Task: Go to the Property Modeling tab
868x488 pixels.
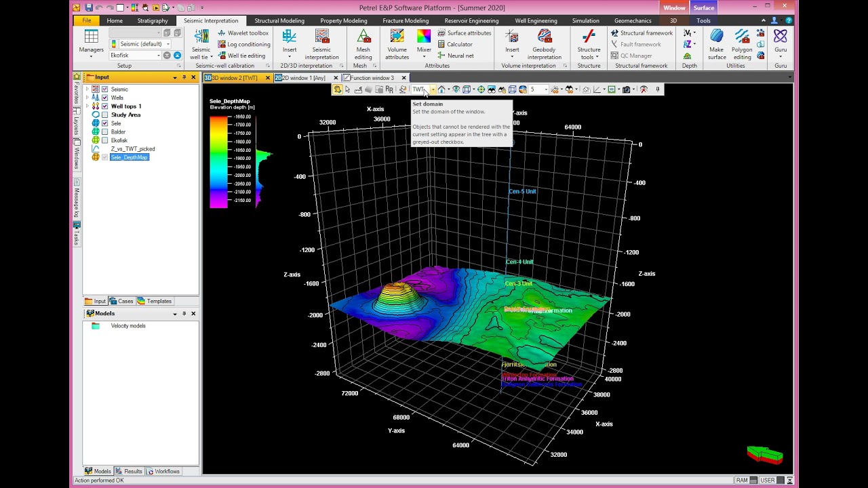Action: click(x=344, y=21)
